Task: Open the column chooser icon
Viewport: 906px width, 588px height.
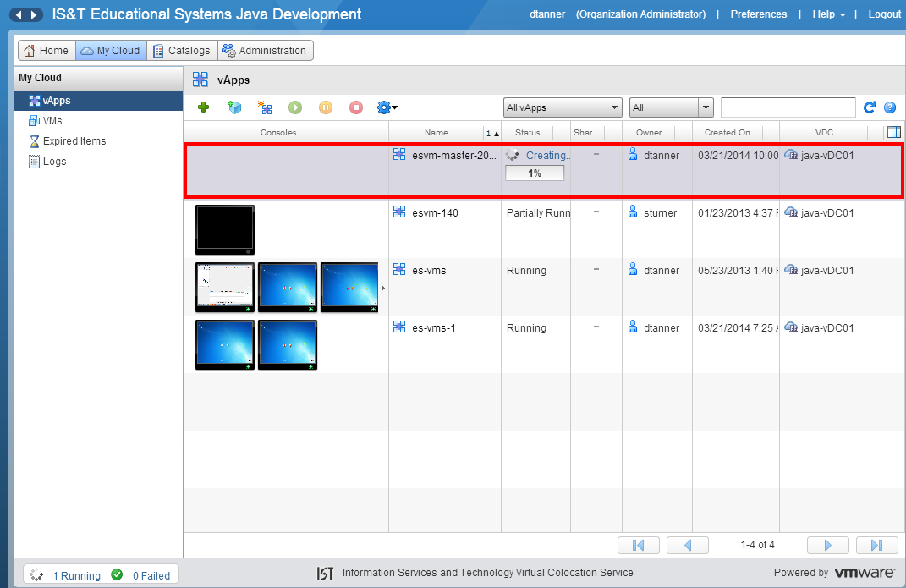Action: (x=893, y=132)
